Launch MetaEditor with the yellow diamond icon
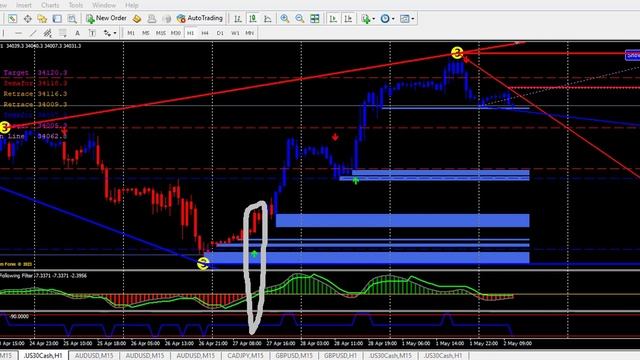640x360 pixels. pyautogui.click(x=137, y=18)
